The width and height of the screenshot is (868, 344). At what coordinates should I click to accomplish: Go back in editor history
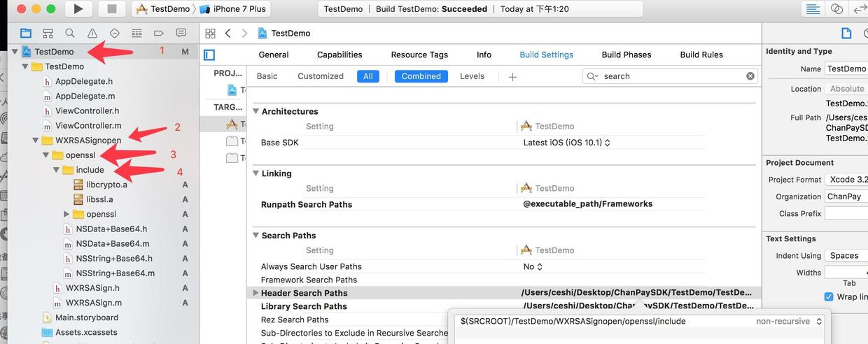coord(228,33)
